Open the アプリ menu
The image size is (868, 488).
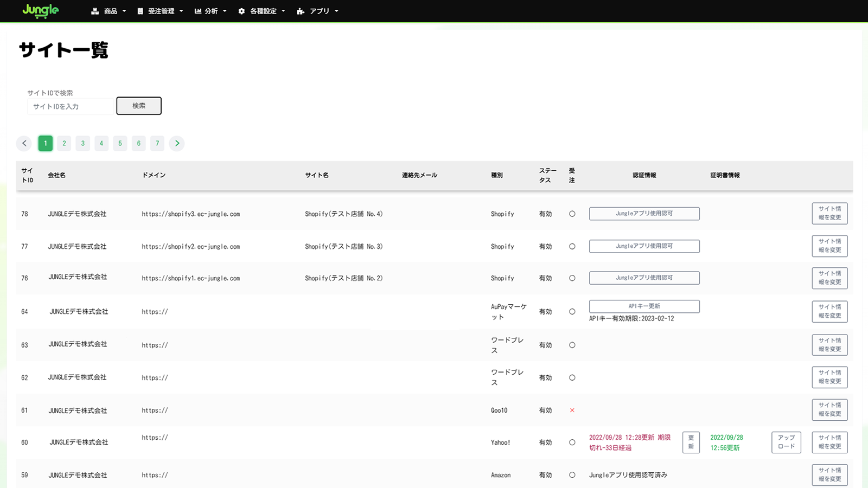click(x=318, y=11)
